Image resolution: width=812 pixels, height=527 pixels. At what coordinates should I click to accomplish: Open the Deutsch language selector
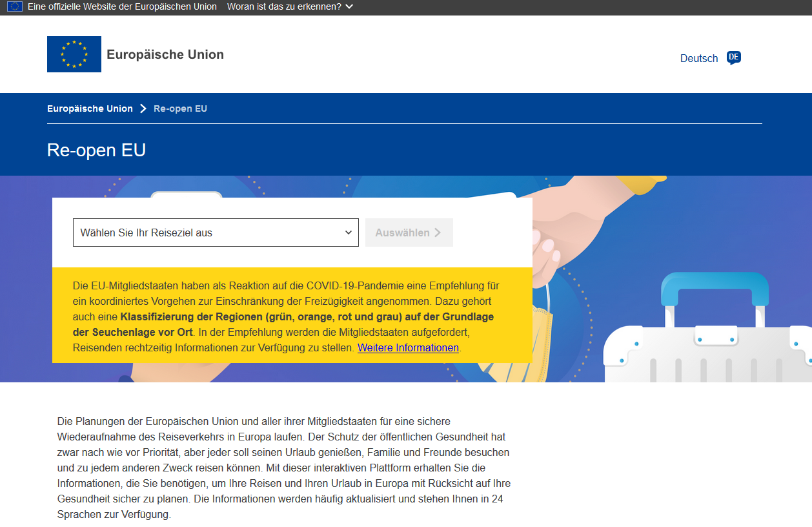[699, 58]
